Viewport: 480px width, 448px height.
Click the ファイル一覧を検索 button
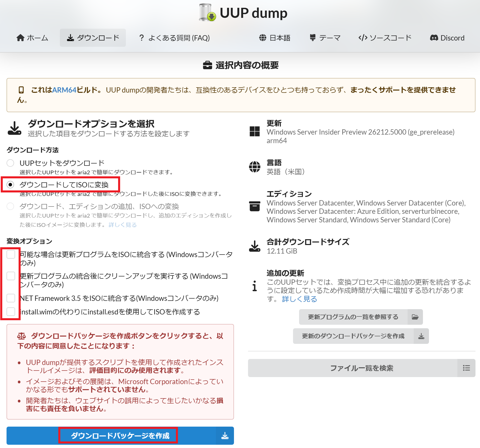(x=362, y=368)
